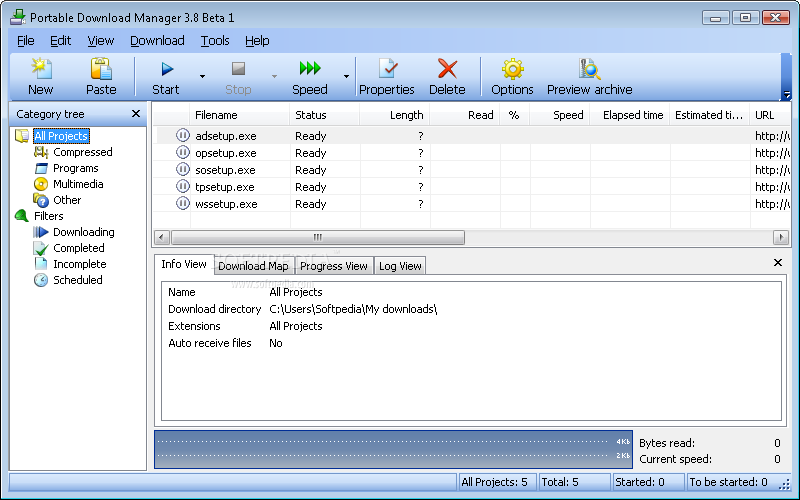Select the wssetup.exe filename
Image resolution: width=800 pixels, height=500 pixels.
click(226, 204)
